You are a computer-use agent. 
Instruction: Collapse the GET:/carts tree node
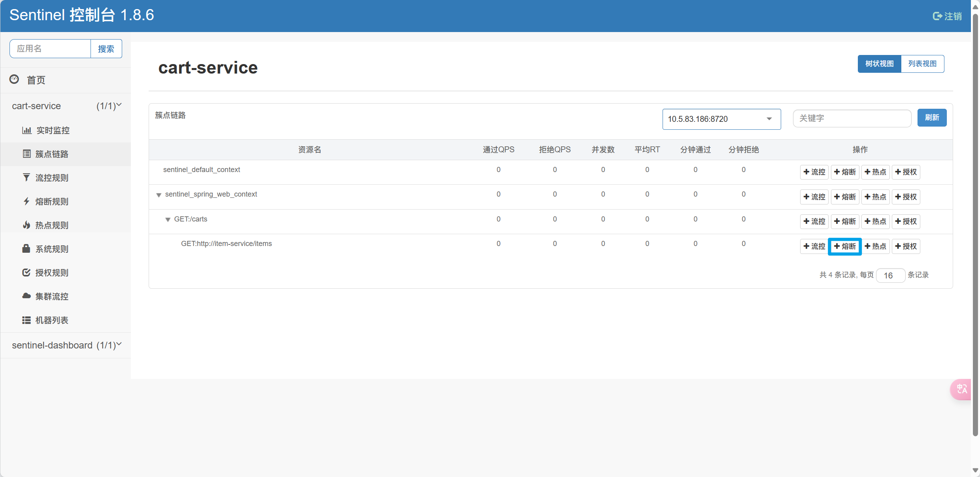point(168,220)
